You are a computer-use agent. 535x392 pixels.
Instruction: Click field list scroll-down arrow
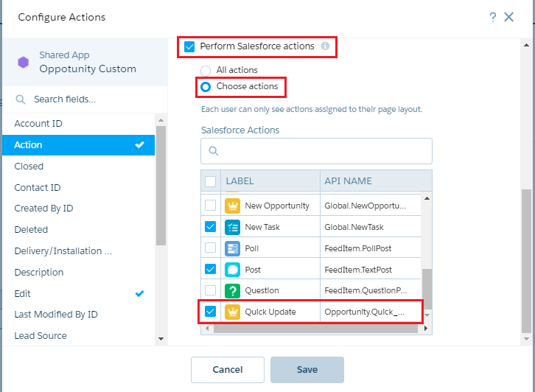pos(161,339)
